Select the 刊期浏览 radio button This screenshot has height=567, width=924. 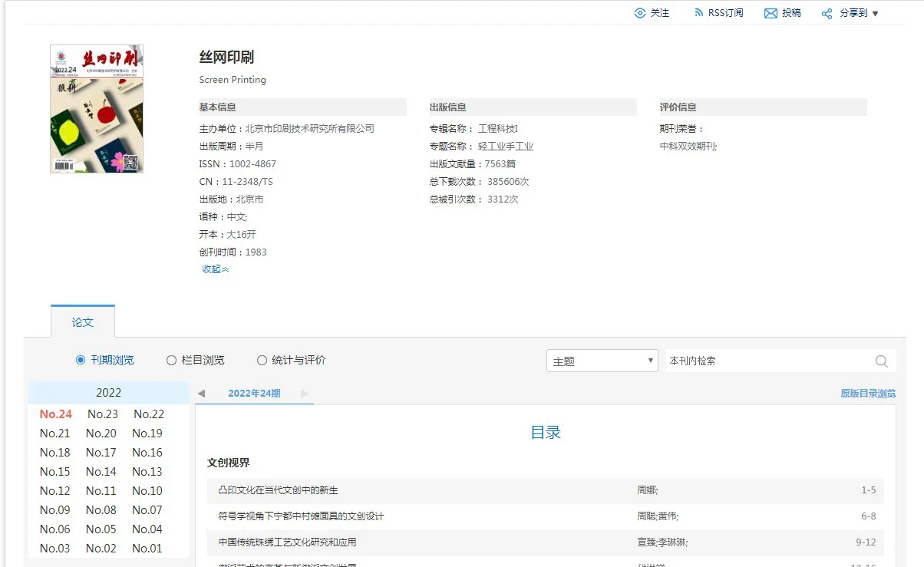tap(79, 361)
